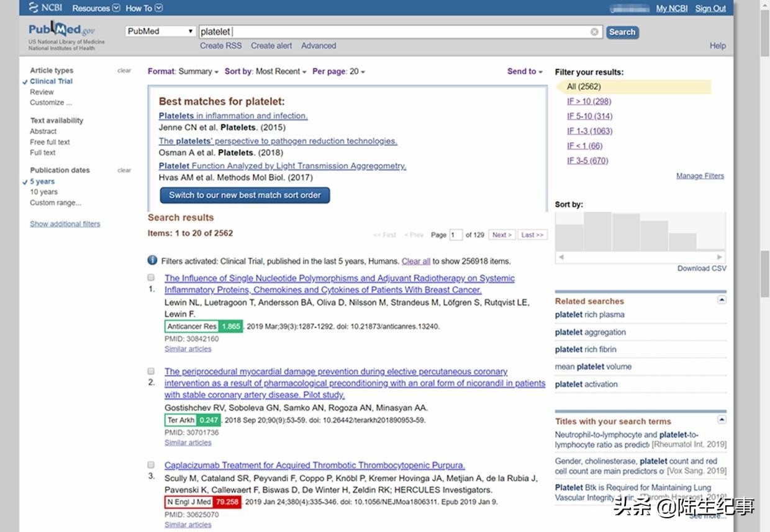This screenshot has height=532, width=770.
Task: Open Custom range publication dates option
Action: coord(55,202)
